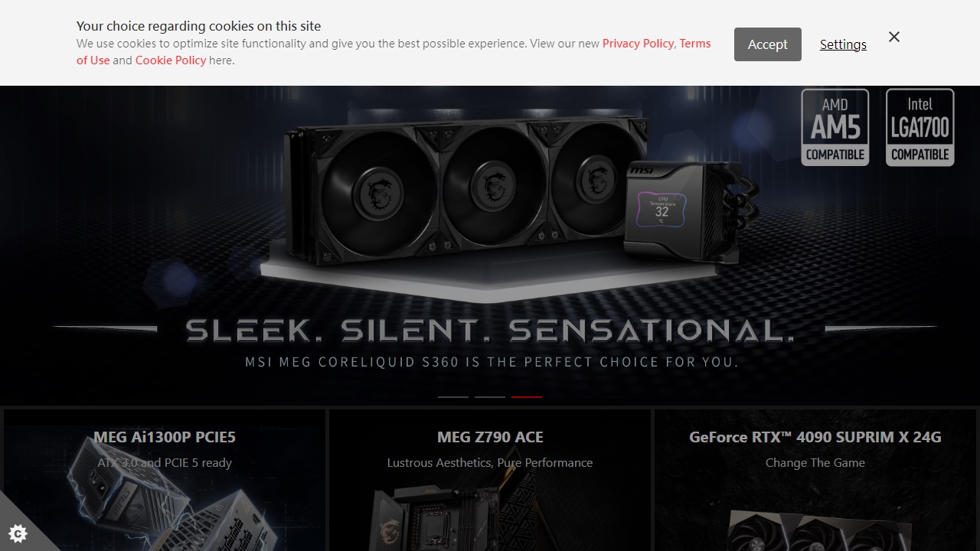
Task: Click the AMD AM5 Compatible badge
Action: [x=835, y=127]
